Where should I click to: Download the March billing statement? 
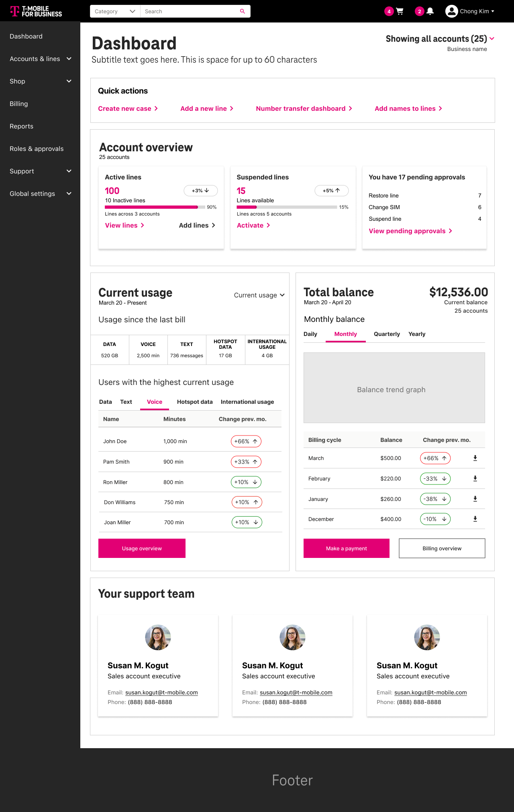475,458
